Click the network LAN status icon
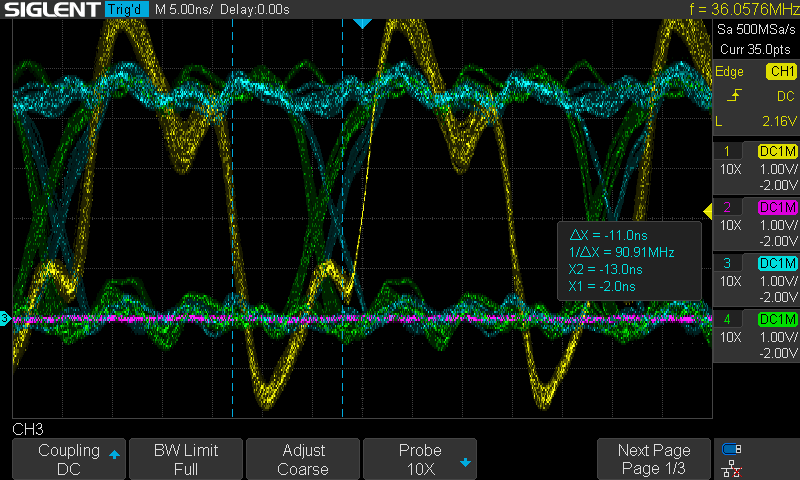The image size is (800, 480). click(732, 467)
